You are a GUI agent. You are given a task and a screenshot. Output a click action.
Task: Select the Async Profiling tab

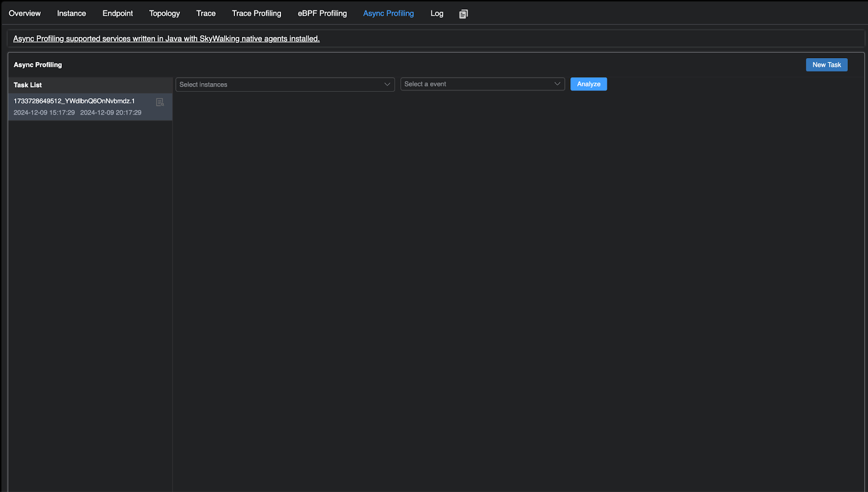388,14
